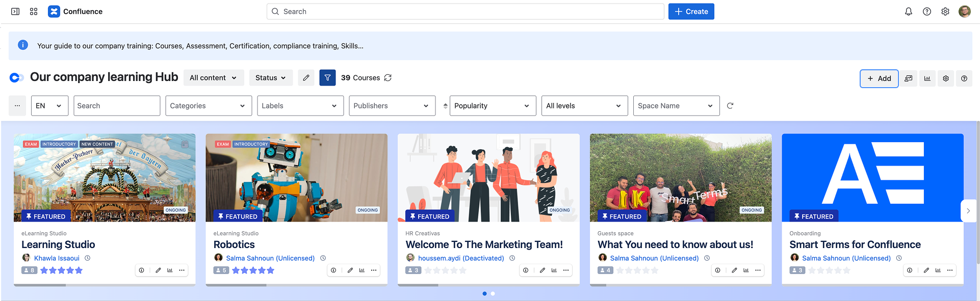Viewport: 980px width, 301px height.
Task: Open the All levels dropdown
Action: coord(584,106)
